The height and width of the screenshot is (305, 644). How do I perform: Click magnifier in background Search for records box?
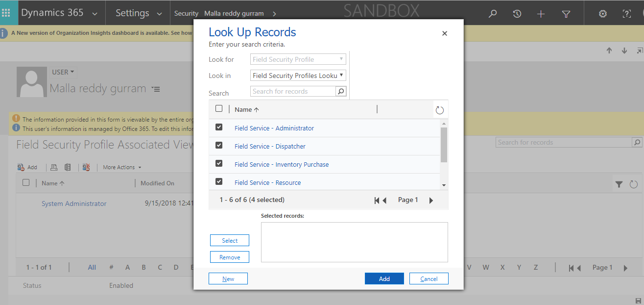click(x=637, y=142)
